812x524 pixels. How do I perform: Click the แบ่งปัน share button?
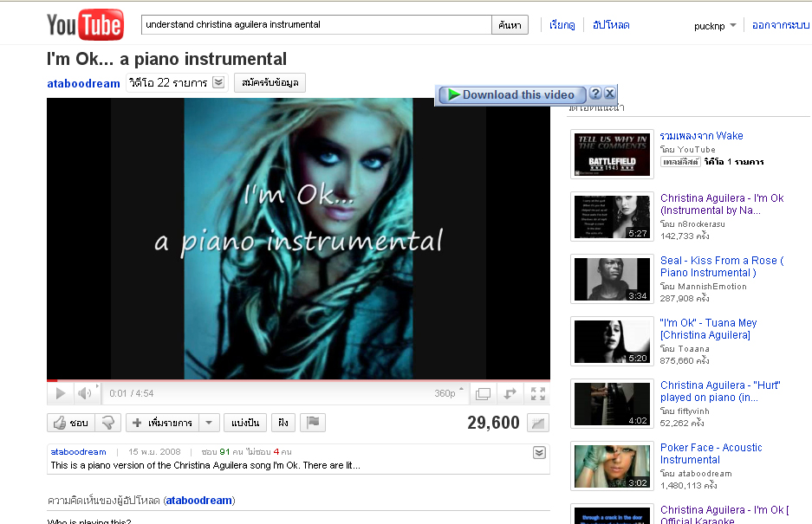tap(245, 423)
